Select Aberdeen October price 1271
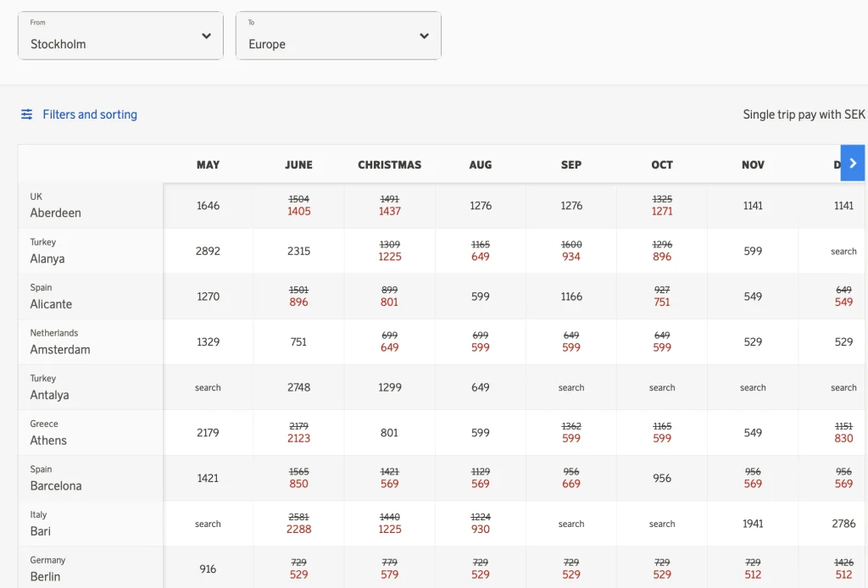 click(x=662, y=211)
